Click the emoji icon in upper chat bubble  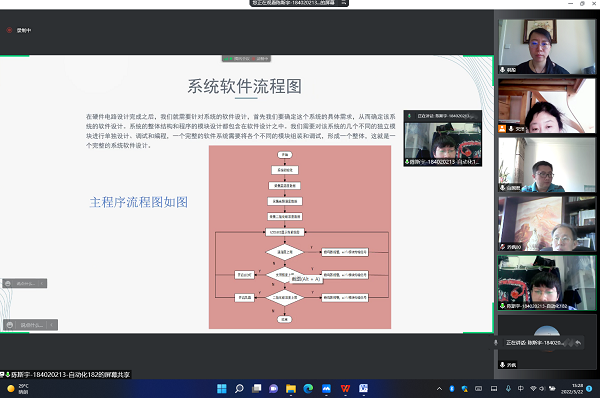[8, 283]
